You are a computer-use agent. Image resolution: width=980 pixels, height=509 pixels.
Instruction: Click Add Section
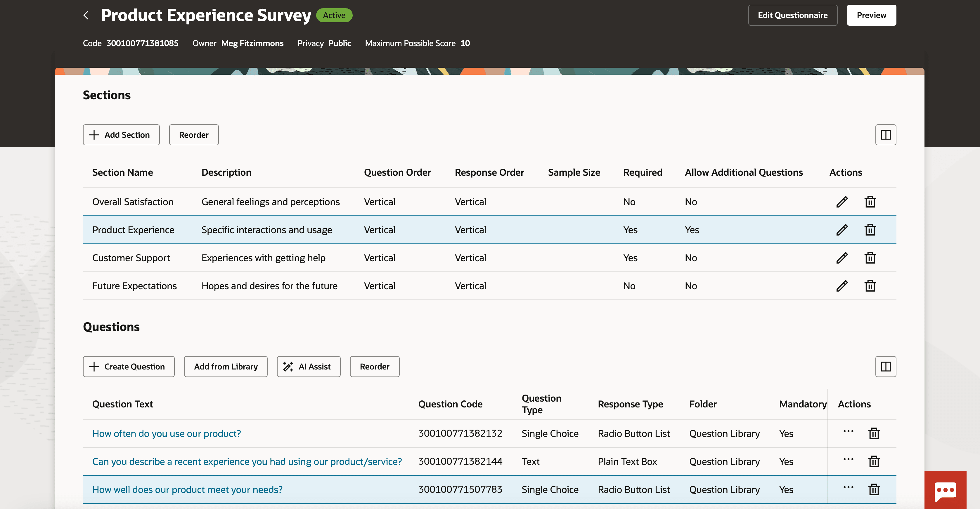click(121, 135)
